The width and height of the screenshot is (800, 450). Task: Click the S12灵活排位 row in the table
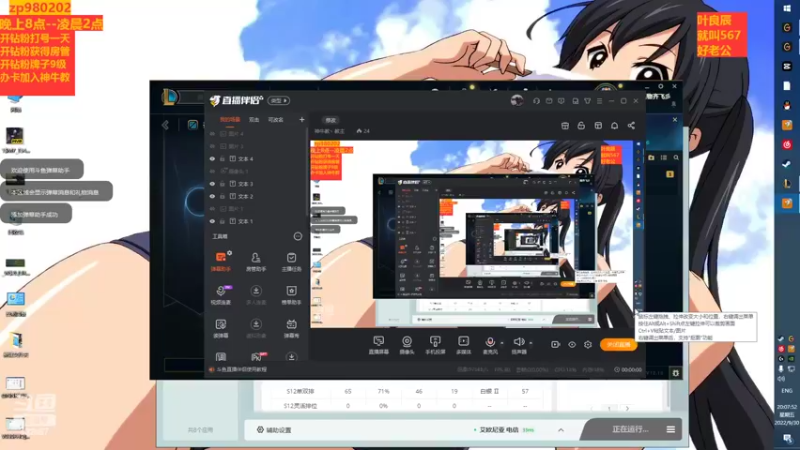[407, 406]
